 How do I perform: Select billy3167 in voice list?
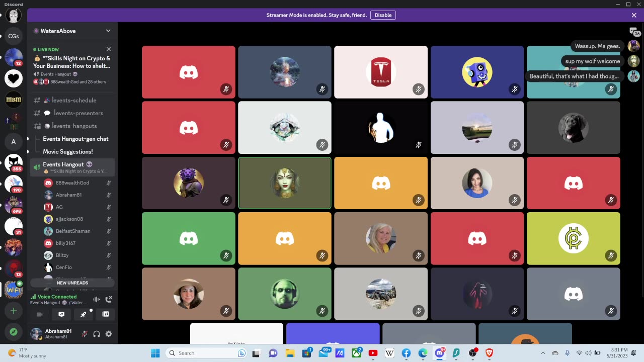pos(77,243)
